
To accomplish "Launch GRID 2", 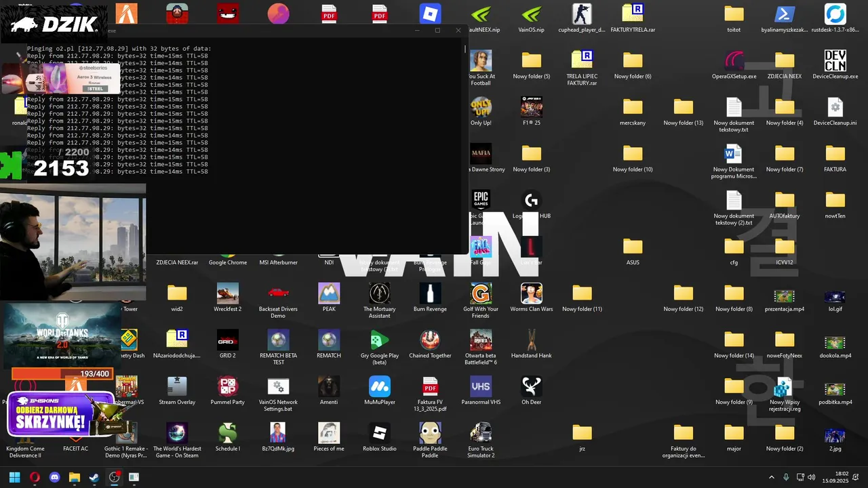I will 228,344.
